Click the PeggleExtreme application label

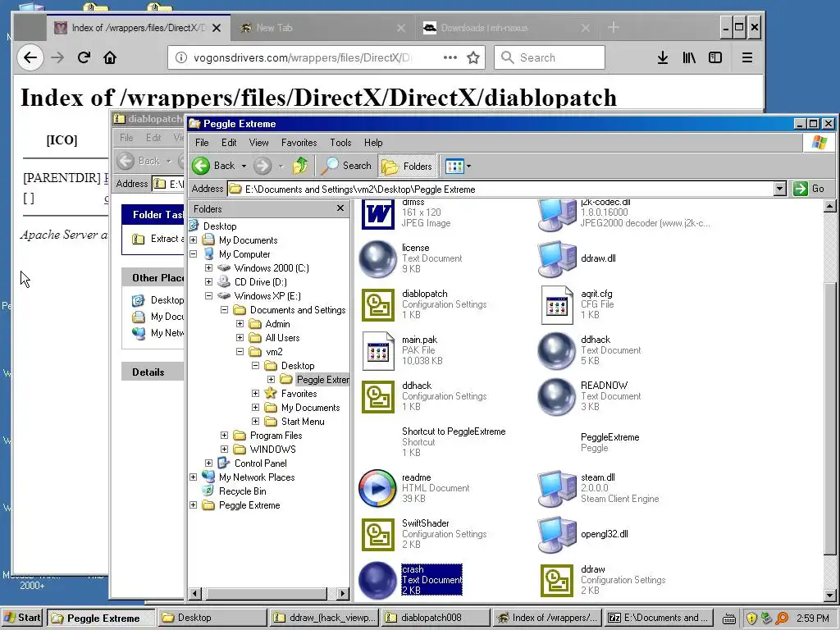pos(609,437)
